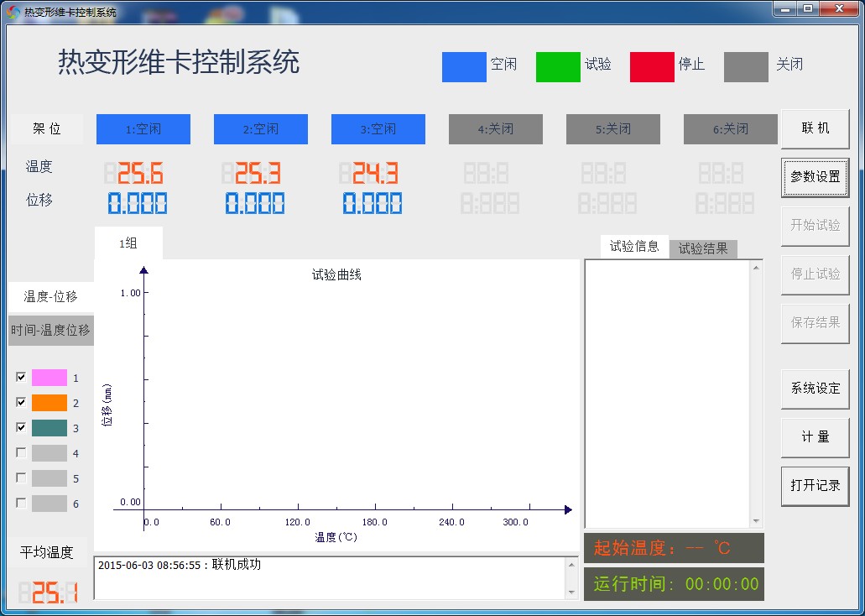Click the 联机 button to connect
Screen dimensions: 865x616
pyautogui.click(x=815, y=128)
